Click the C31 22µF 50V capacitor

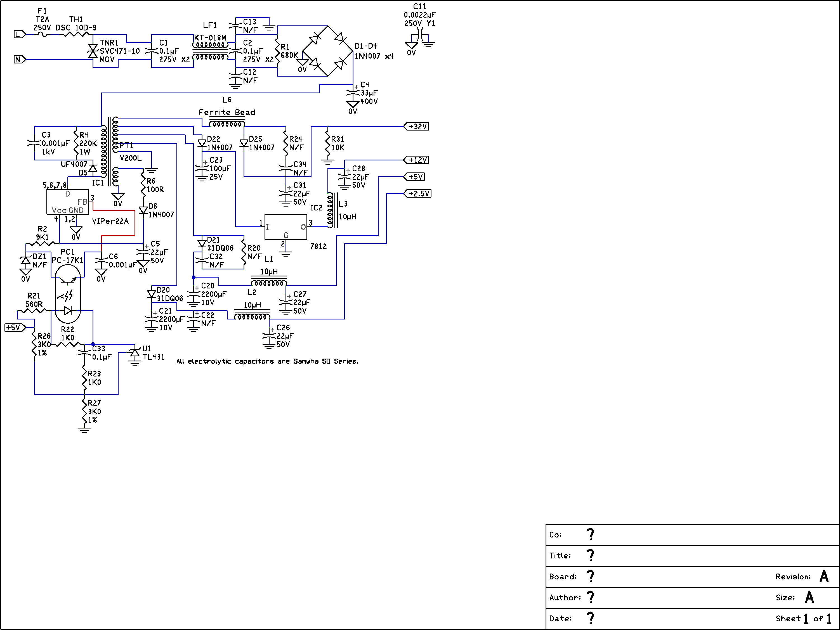click(285, 193)
